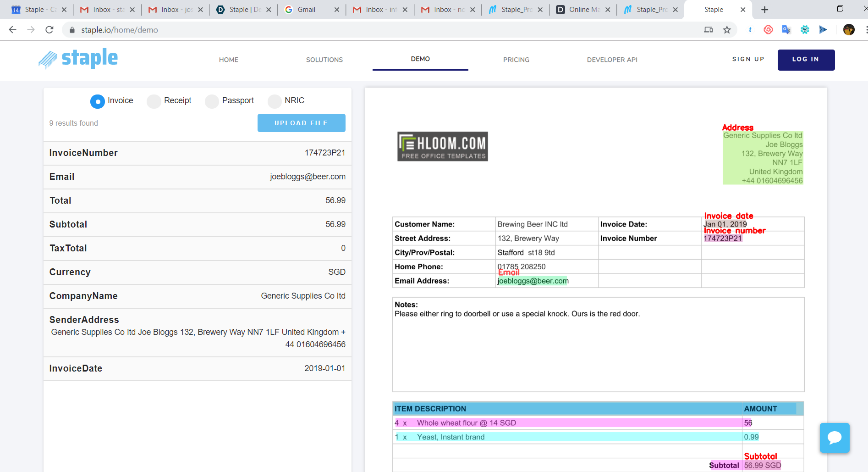Click the highlighted invoice number on the invoice
Screen dimensions: 868x472
(x=723, y=238)
